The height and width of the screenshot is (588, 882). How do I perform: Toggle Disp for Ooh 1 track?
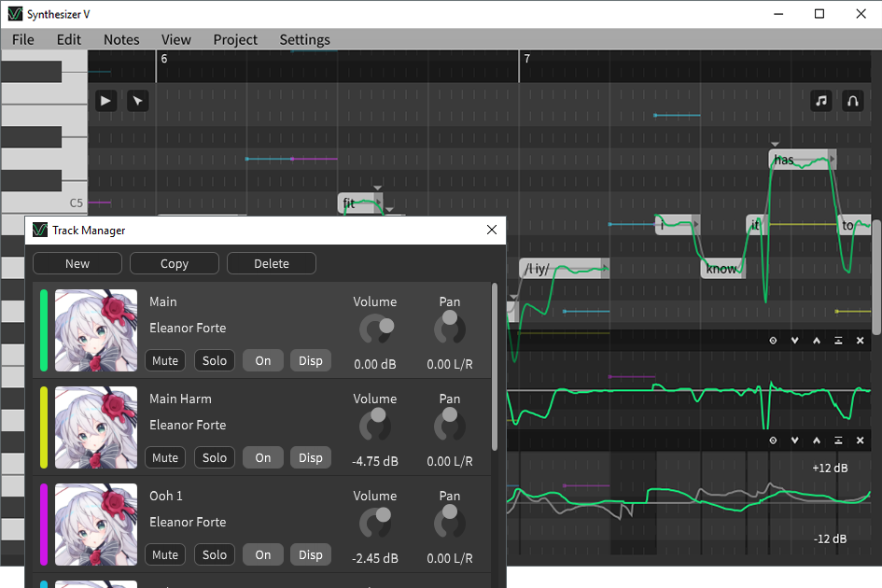(311, 554)
